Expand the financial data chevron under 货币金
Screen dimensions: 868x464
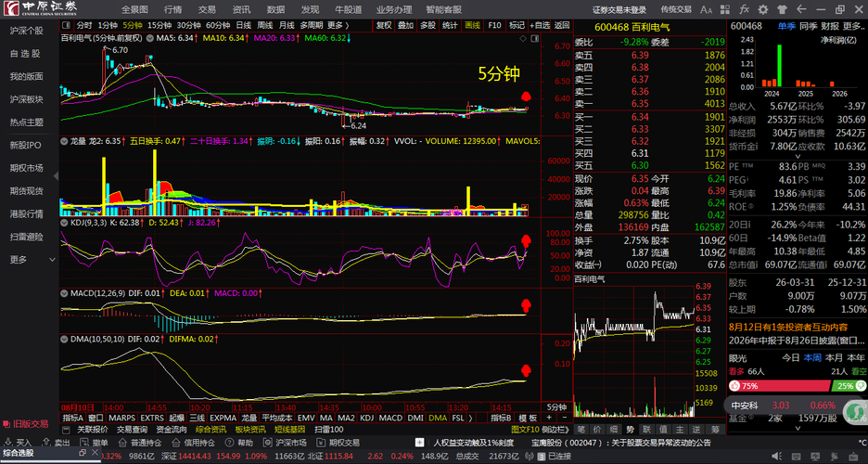[x=798, y=157]
